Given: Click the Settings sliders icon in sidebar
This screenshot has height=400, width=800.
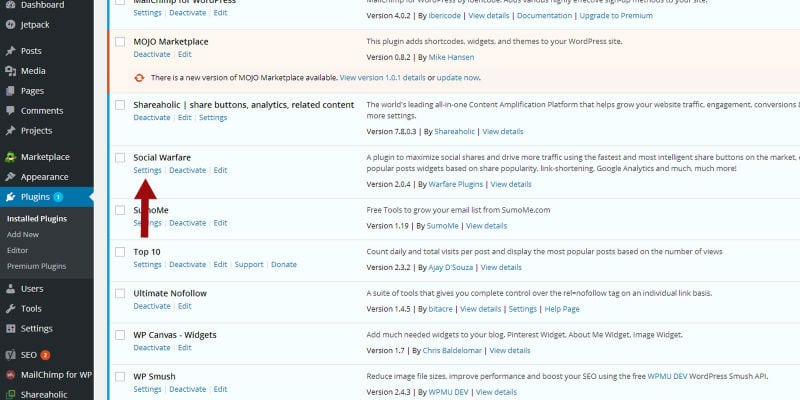Looking at the screenshot, I should pyautogui.click(x=10, y=329).
